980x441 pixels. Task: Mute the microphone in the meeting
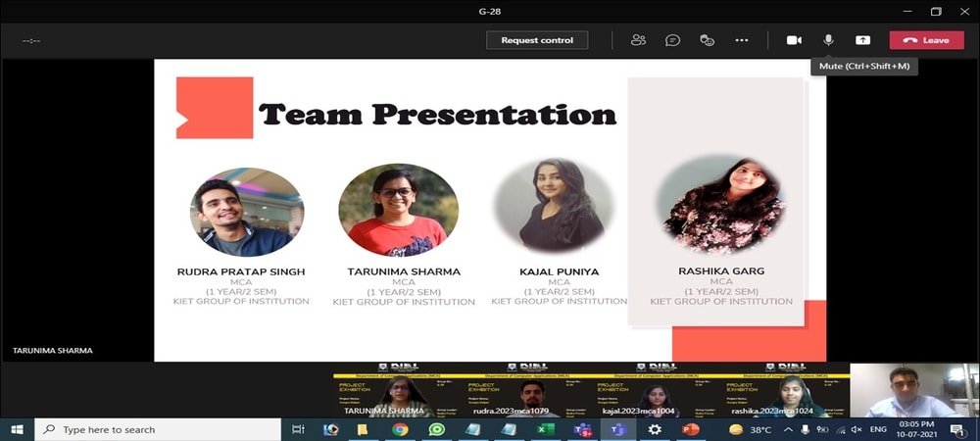[828, 40]
